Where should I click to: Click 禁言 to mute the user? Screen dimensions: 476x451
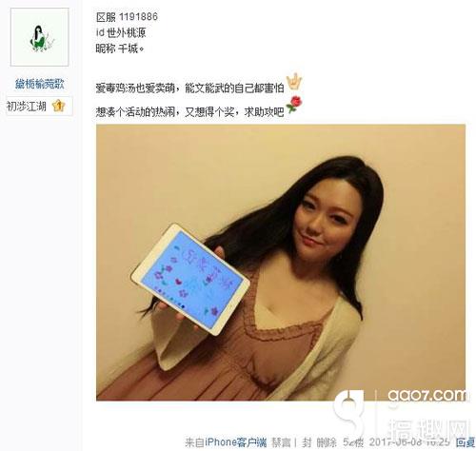281,442
